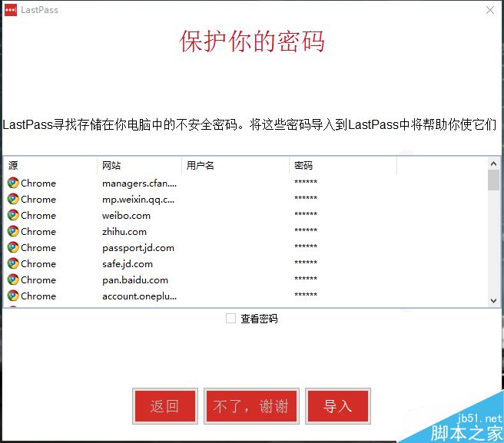This screenshot has height=443, width=504.
Task: Click scrollbar down arrow of password list
Action: pos(493,301)
